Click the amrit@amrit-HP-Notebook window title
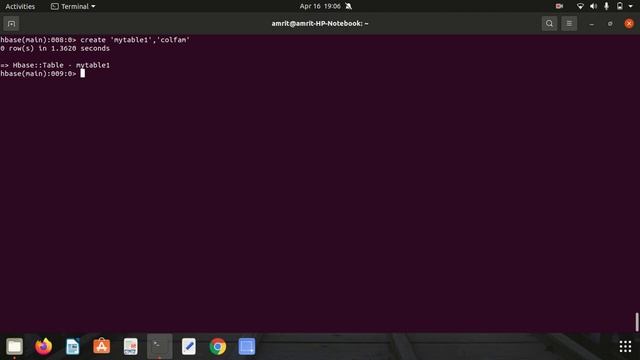Viewport: 640px width, 360px height. (320, 23)
